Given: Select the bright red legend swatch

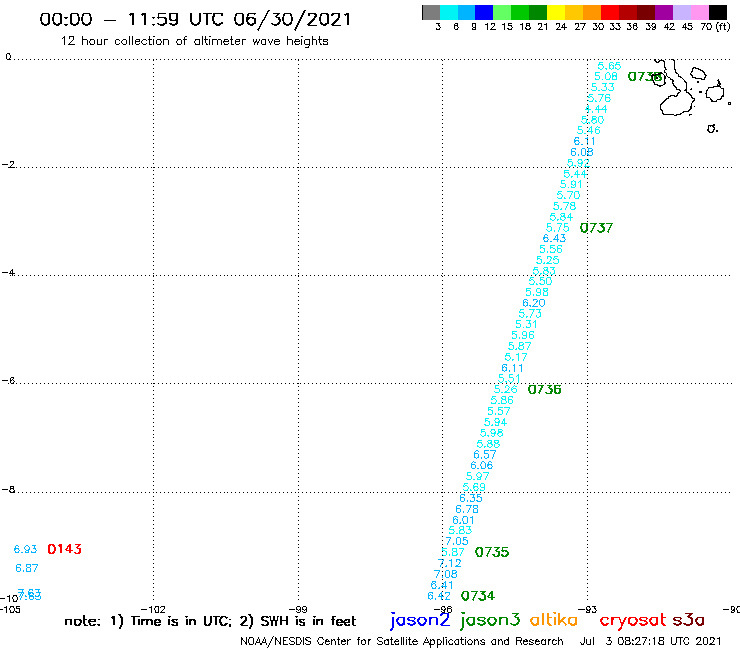Looking at the screenshot, I should point(610,12).
